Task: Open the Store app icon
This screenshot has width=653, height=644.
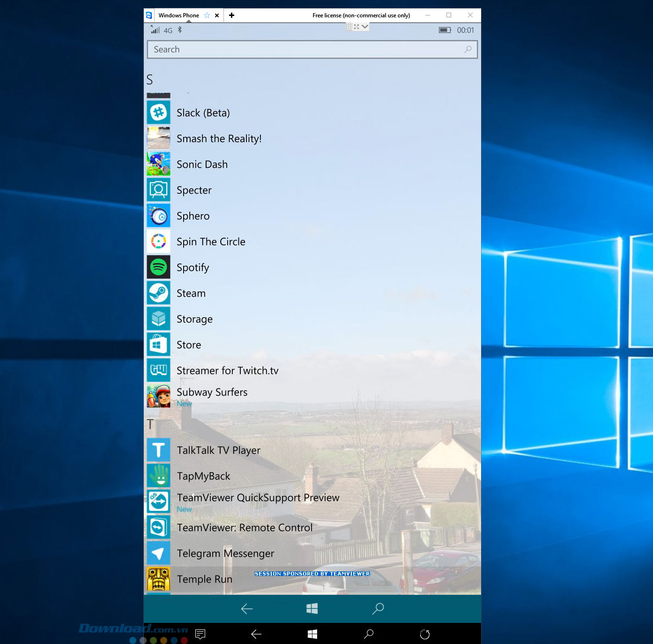Action: 158,344
